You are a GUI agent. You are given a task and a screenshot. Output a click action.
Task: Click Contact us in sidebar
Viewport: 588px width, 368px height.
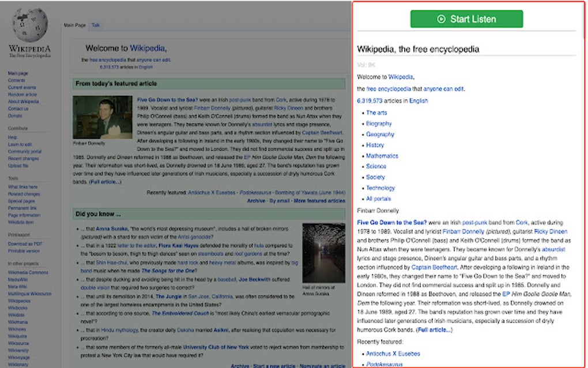[x=18, y=109]
